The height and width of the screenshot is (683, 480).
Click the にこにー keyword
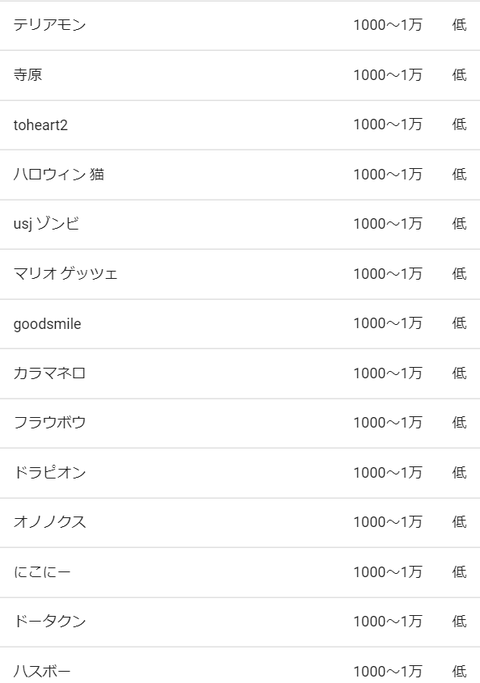pyautogui.click(x=42, y=572)
